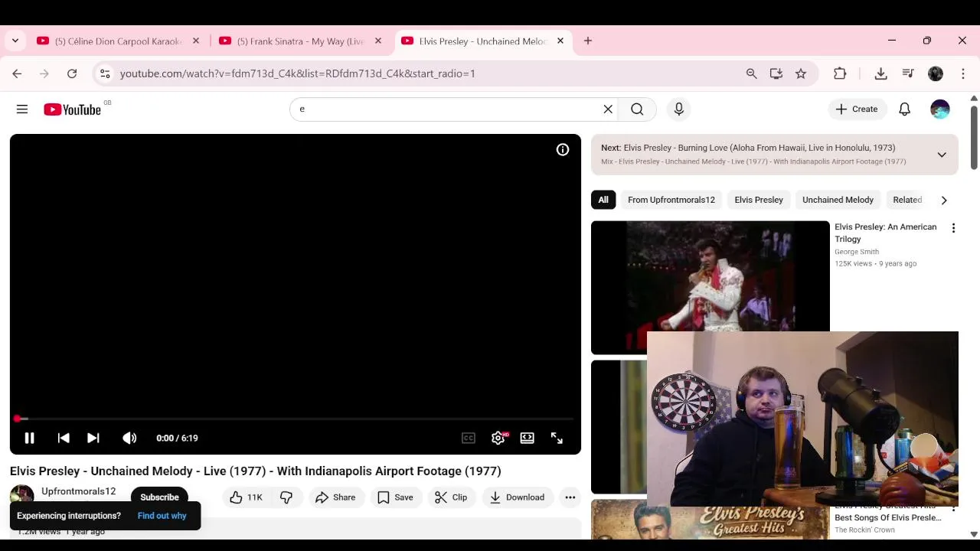This screenshot has width=980, height=551.
Task: Click the video progress bar
Action: click(295, 419)
